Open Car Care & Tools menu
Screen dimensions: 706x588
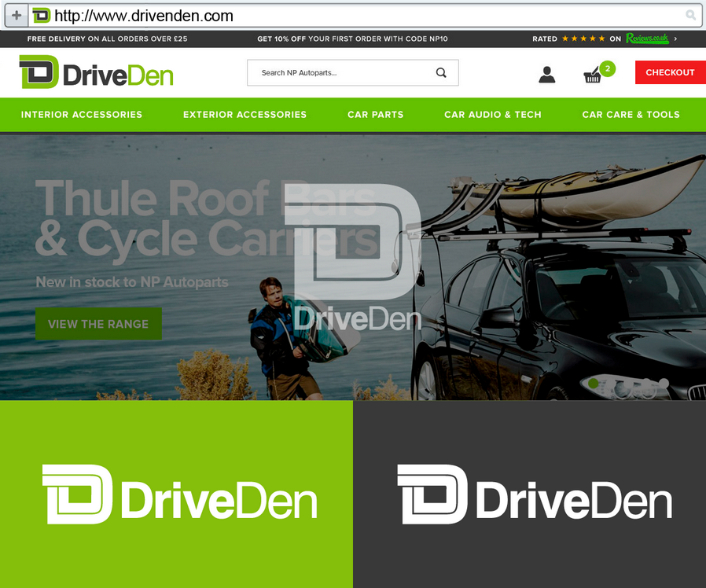631,115
